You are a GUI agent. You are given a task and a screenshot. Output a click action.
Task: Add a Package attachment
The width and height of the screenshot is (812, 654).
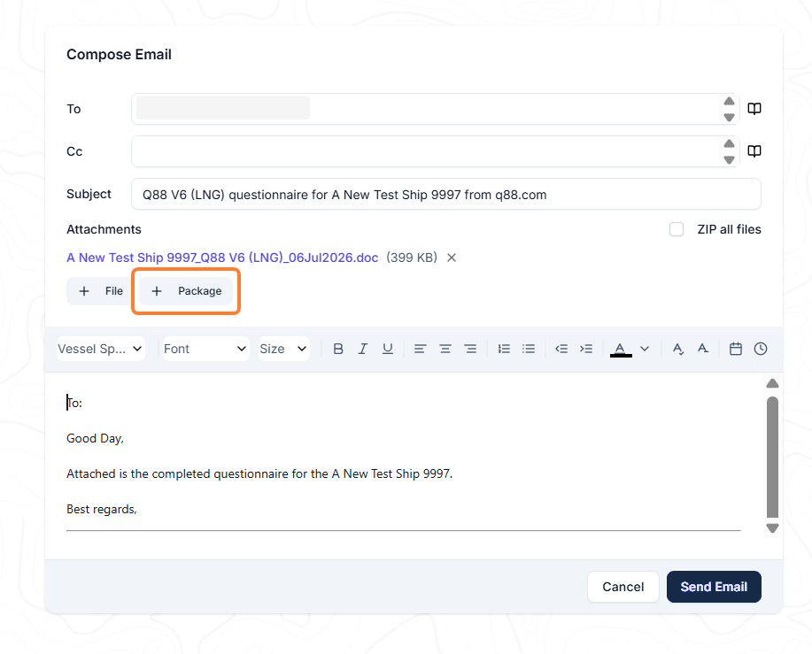click(x=186, y=291)
